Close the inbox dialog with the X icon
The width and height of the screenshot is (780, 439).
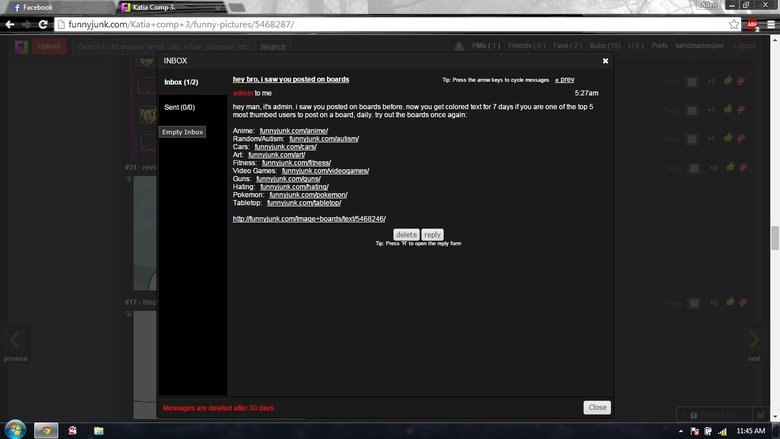click(605, 61)
